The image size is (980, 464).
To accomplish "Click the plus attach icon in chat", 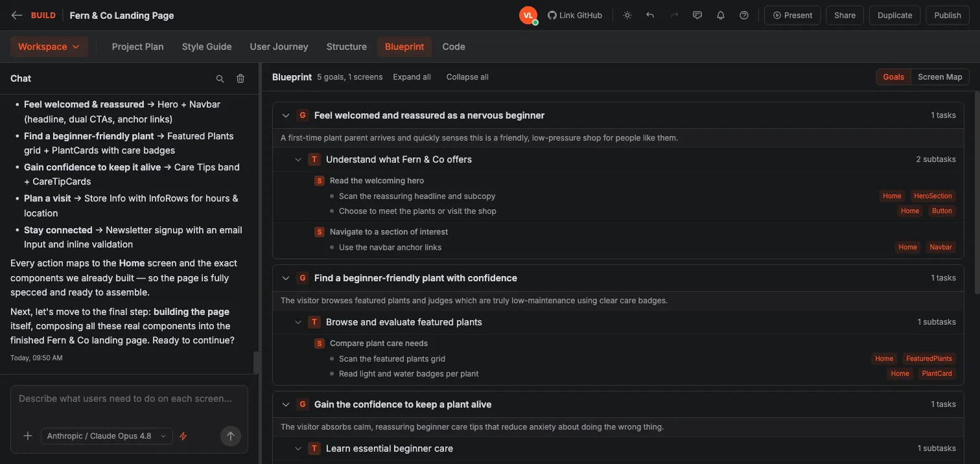I will tap(28, 436).
